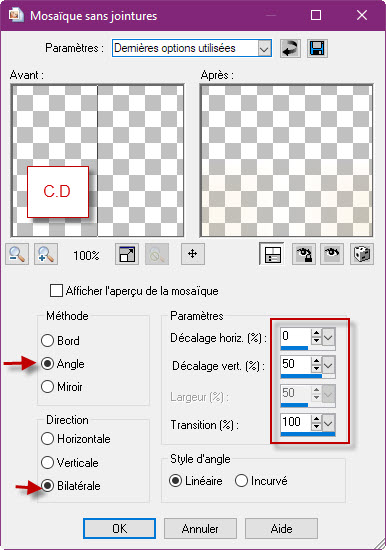
Task: Choose the Miroir method option
Action: pos(47,387)
